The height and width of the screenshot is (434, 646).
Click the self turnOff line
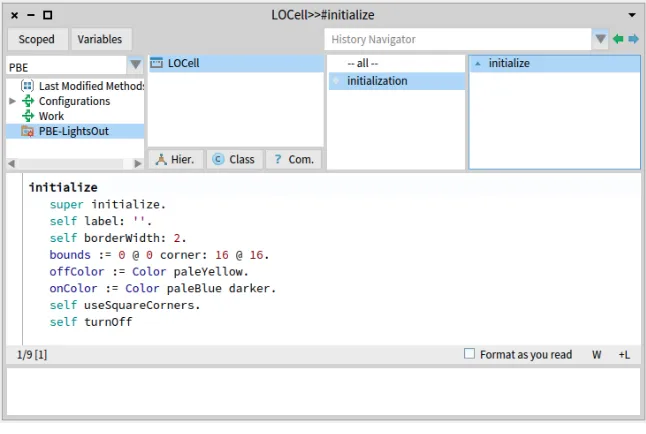pos(91,322)
